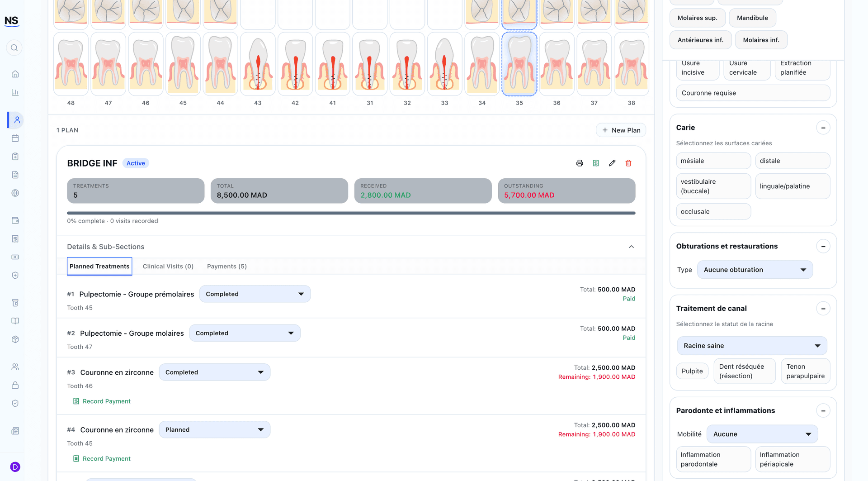Toggle the occlusale caries surface
The width and height of the screenshot is (868, 481).
(x=713, y=211)
